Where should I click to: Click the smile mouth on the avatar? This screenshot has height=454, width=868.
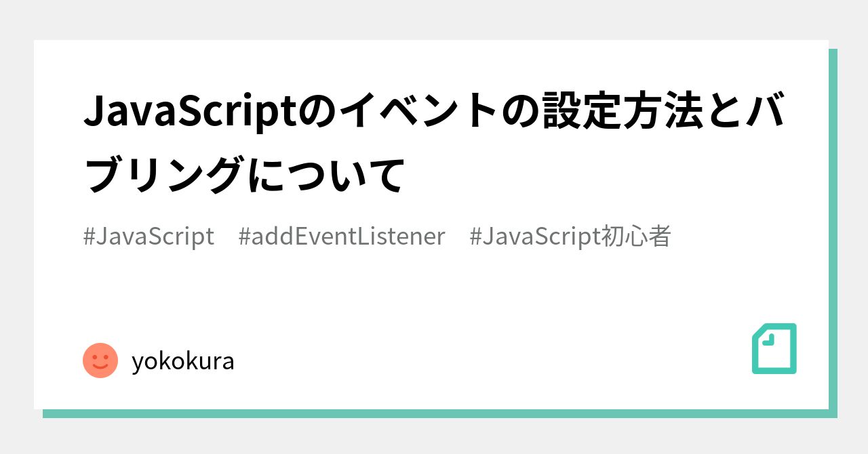coord(100,367)
